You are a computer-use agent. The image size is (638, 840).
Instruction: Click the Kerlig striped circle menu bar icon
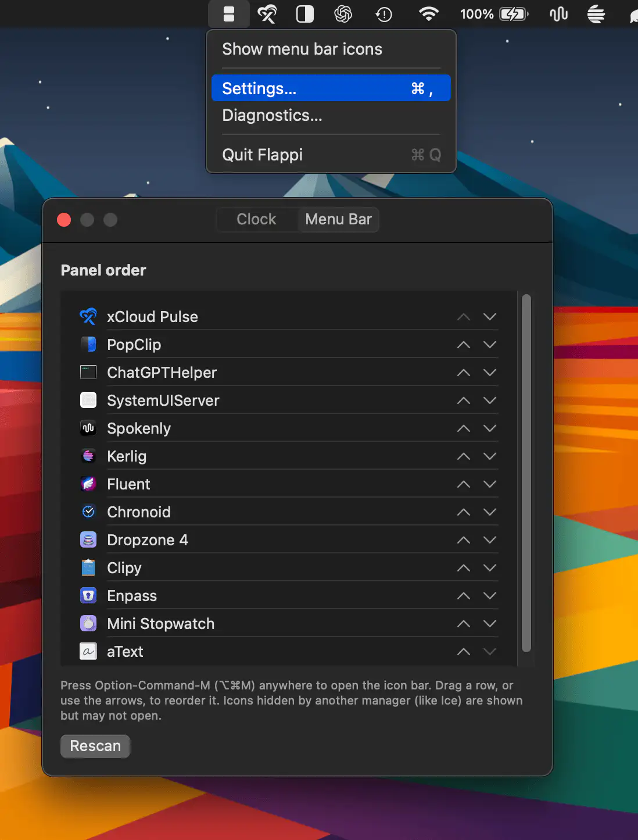point(596,14)
